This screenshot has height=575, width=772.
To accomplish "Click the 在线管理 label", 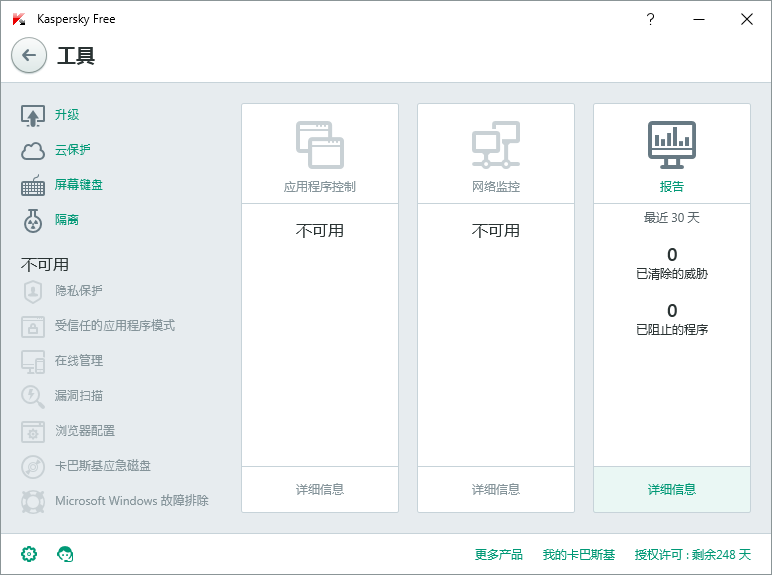I will (79, 360).
